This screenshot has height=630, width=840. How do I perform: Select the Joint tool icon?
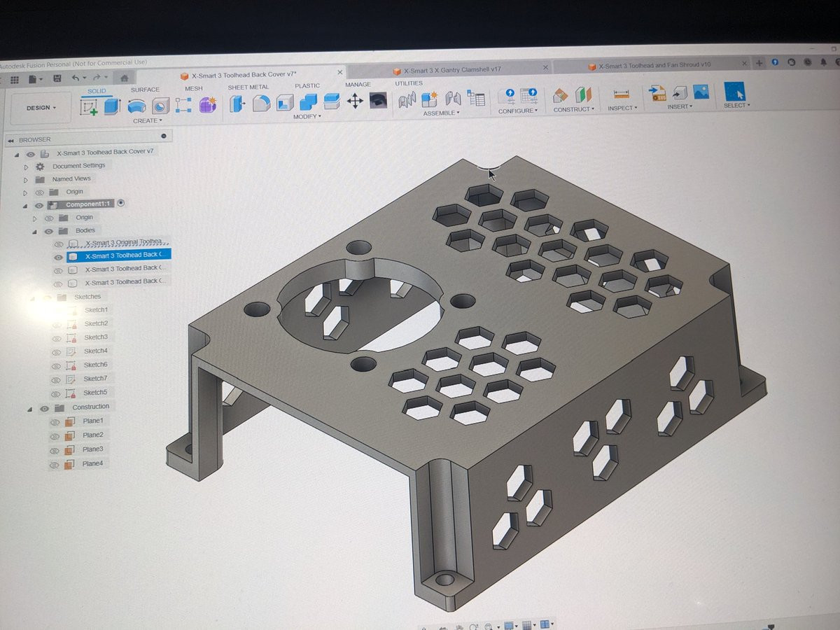tap(453, 98)
